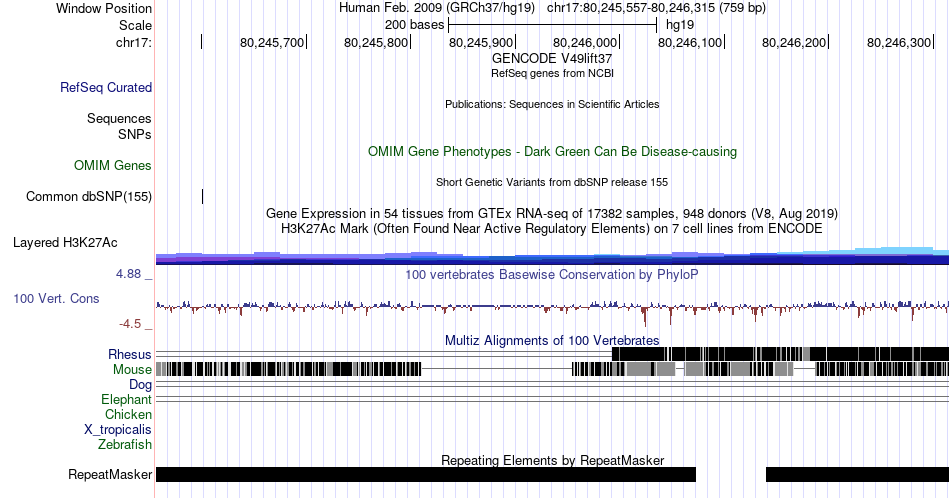Click the 80,245,700 ruler coordinate

[x=272, y=42]
